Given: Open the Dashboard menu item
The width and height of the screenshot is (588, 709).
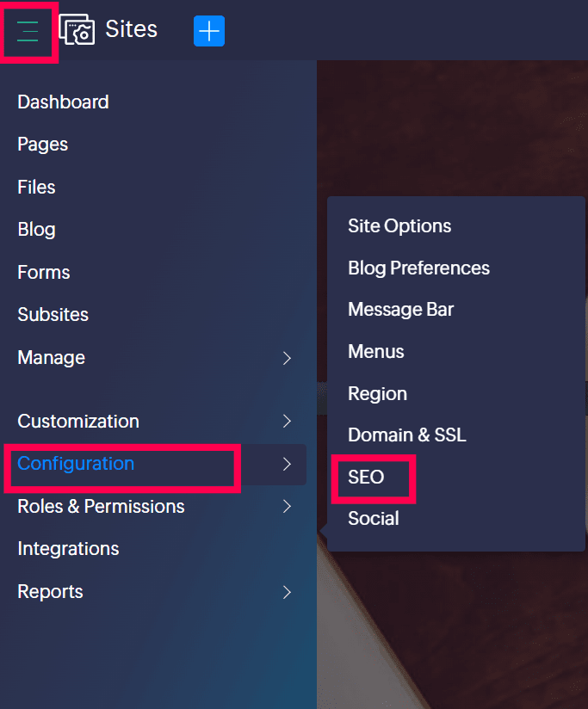Looking at the screenshot, I should 64,102.
